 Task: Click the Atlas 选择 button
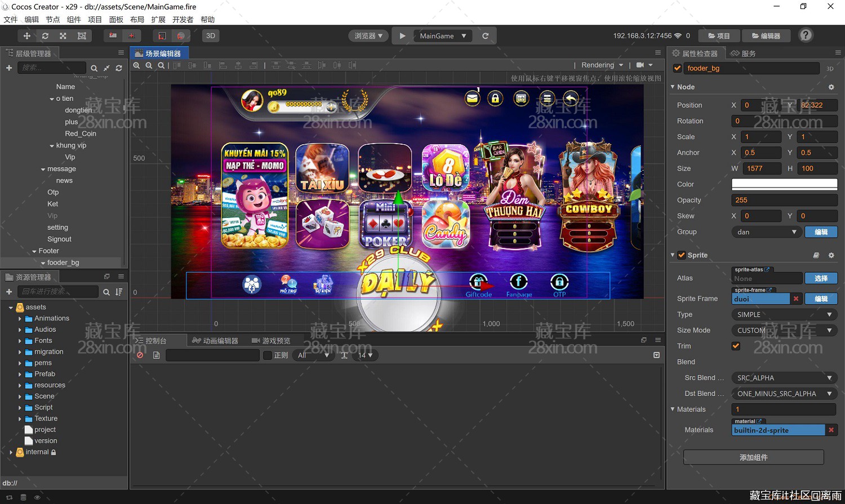pyautogui.click(x=821, y=278)
